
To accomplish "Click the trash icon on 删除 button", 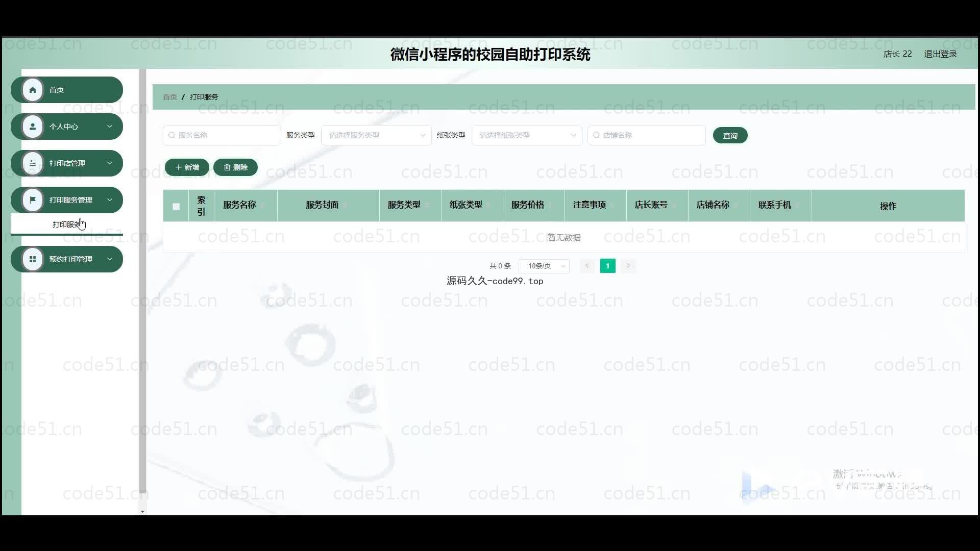I will [227, 167].
